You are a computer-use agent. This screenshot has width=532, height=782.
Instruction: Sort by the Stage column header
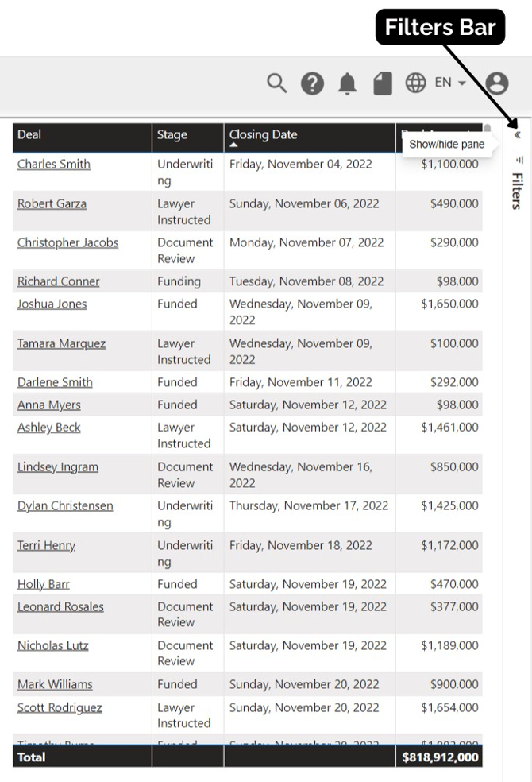[x=172, y=134]
